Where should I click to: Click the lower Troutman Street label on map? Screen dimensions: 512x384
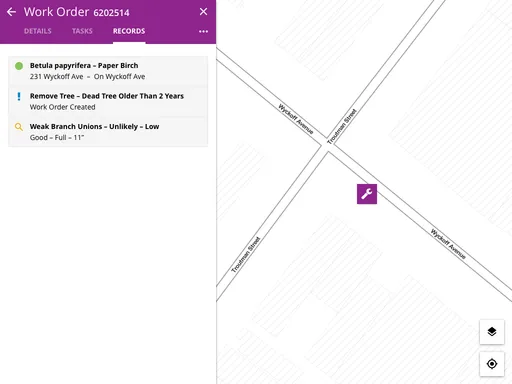[x=246, y=255]
